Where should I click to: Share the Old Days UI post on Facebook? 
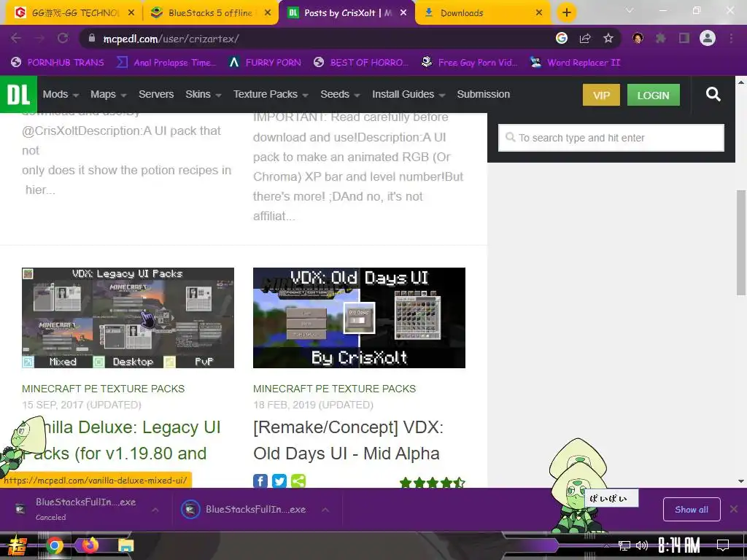click(260, 481)
